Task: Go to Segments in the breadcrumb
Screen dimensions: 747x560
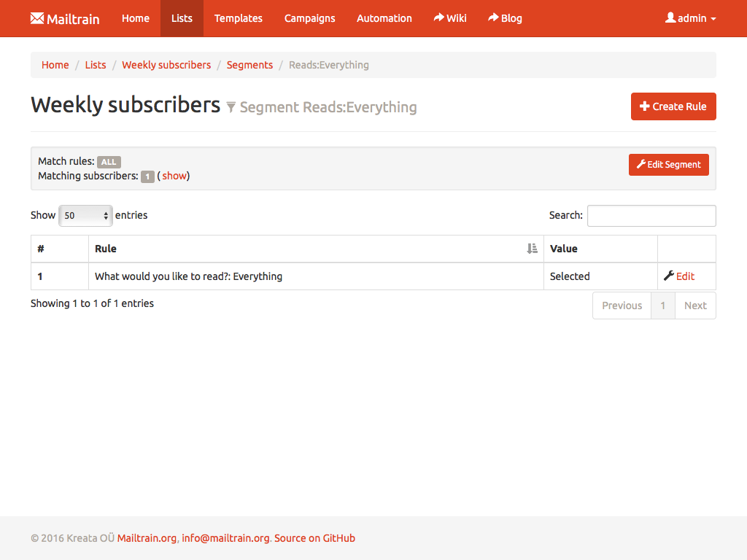Action: coord(249,65)
